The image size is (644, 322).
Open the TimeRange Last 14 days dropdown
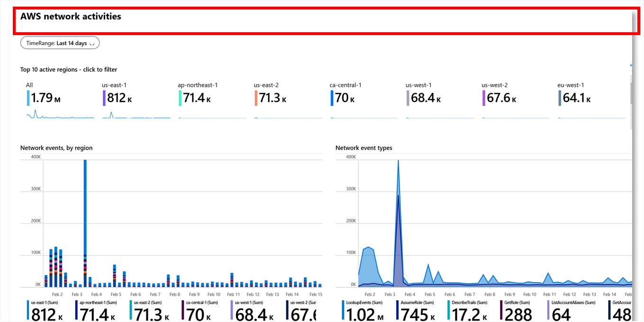tap(60, 43)
